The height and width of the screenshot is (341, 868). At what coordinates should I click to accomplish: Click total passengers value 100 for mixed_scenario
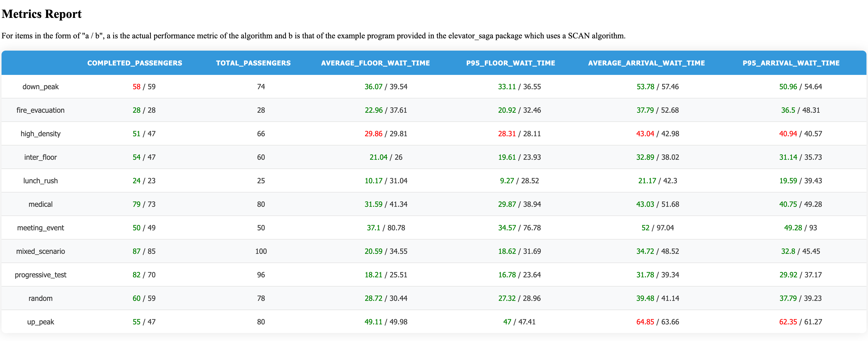pyautogui.click(x=261, y=251)
